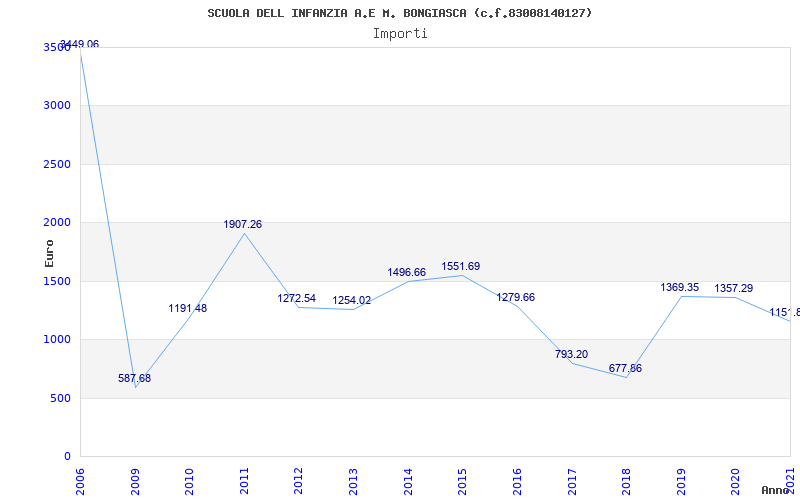Select data label 793.20
Screen dimensions: 800x500
click(x=571, y=354)
